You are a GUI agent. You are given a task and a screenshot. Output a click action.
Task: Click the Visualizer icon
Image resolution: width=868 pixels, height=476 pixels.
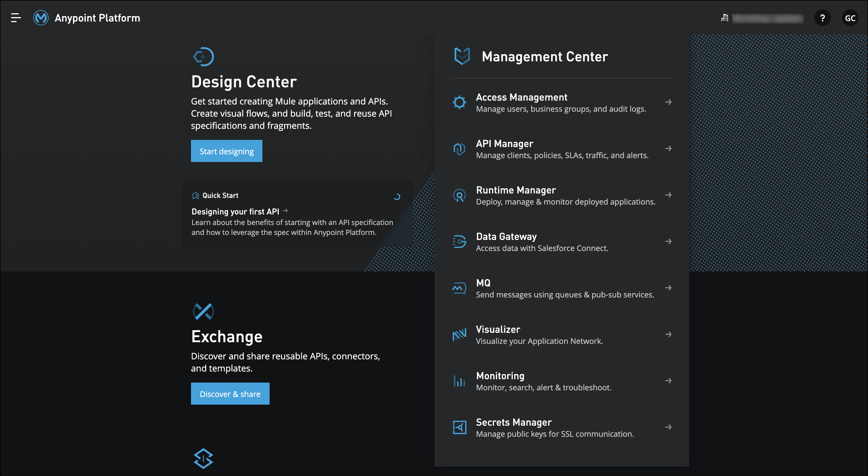pyautogui.click(x=459, y=335)
